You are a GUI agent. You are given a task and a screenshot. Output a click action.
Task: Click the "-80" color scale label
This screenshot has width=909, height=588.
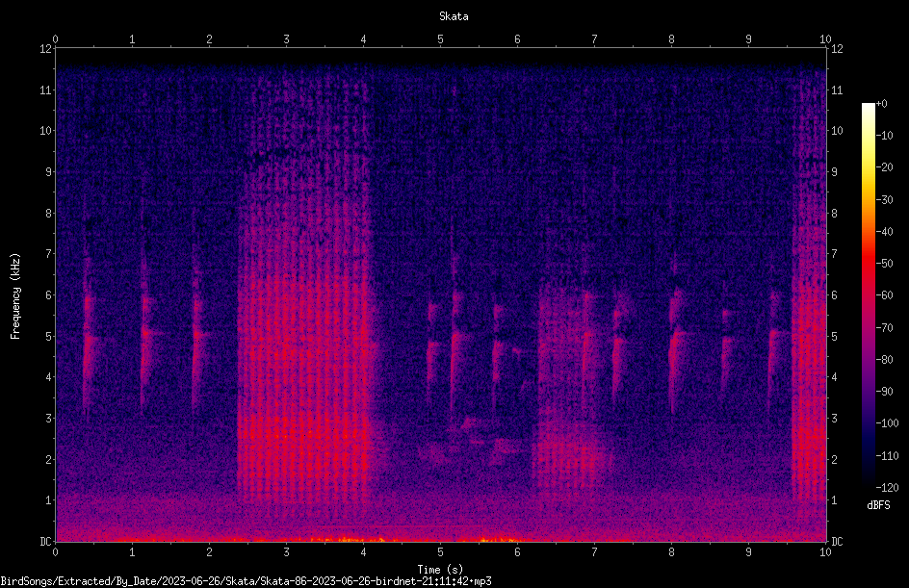(884, 360)
